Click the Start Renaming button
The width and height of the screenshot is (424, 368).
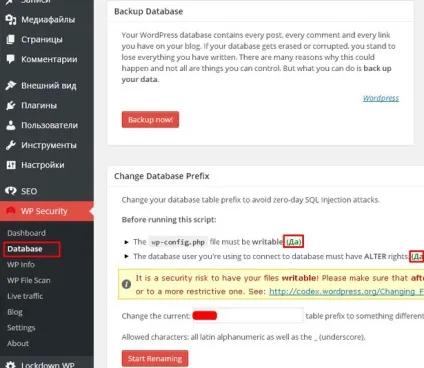pyautogui.click(x=155, y=359)
